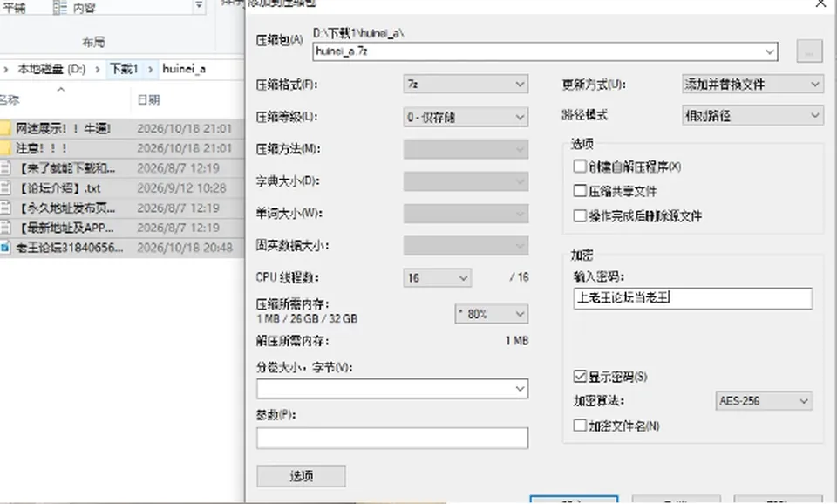837x504 pixels.
Task: Untick the 显示密码 checkbox
Action: click(x=580, y=377)
